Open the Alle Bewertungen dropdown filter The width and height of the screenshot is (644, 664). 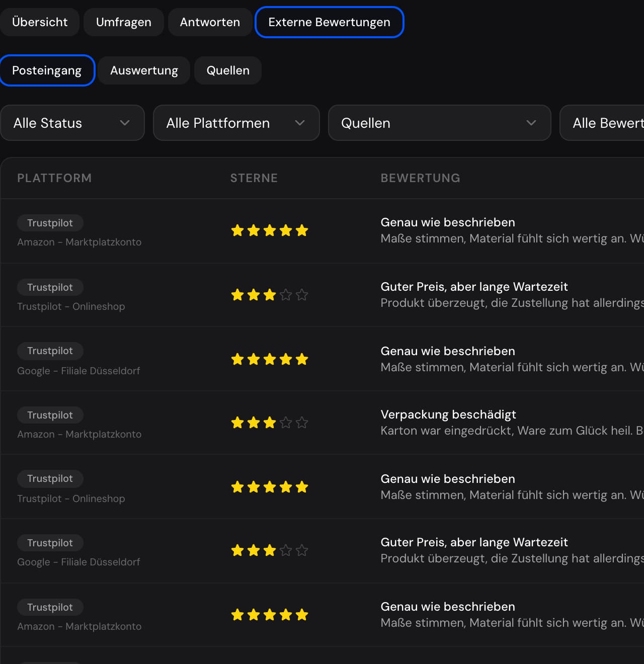click(602, 123)
